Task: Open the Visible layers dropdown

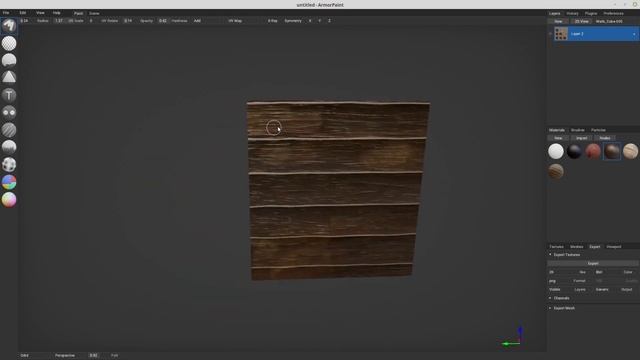Action: pos(570,290)
